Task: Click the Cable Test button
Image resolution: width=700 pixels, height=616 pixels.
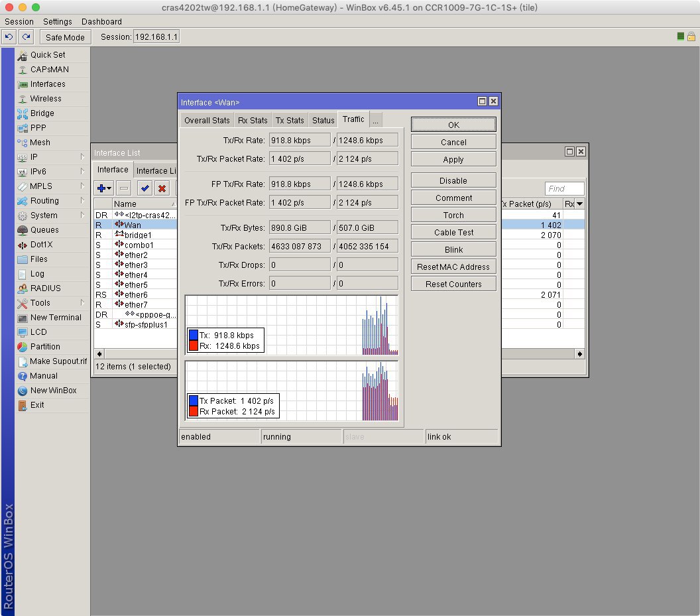Action: 453,233
